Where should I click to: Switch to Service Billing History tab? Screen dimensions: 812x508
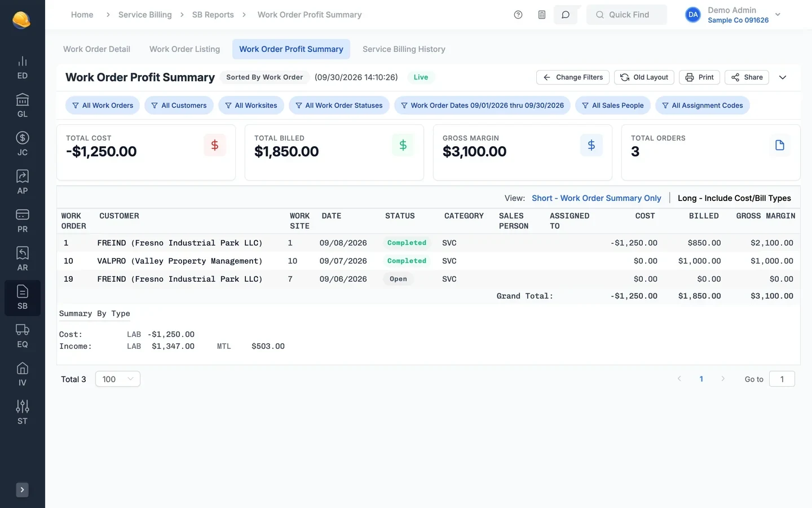pyautogui.click(x=404, y=49)
